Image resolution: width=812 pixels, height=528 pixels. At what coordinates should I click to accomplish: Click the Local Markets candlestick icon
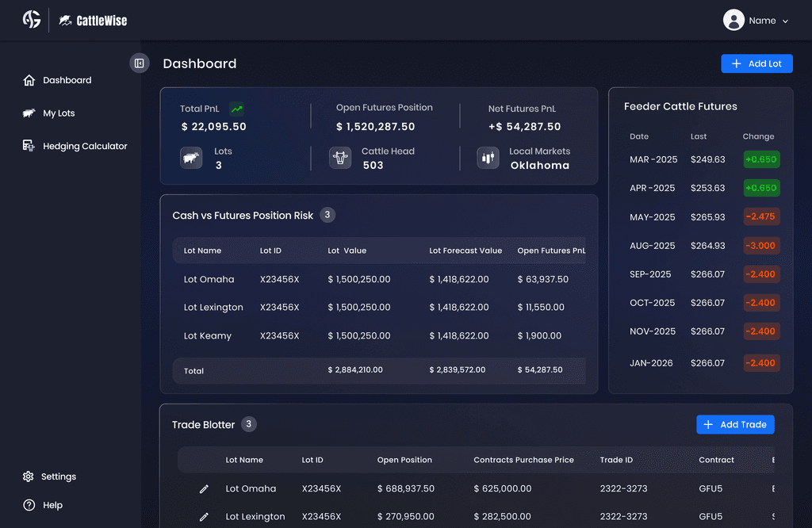point(488,158)
